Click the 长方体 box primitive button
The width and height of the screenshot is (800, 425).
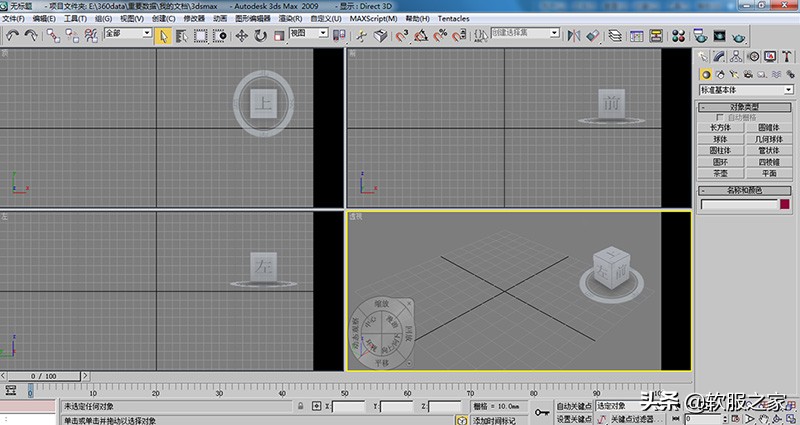pyautogui.click(x=720, y=128)
